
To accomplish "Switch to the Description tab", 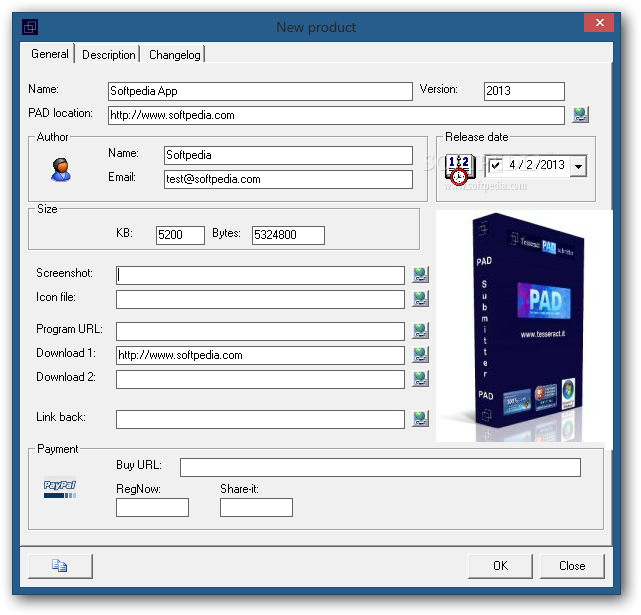I will (108, 55).
